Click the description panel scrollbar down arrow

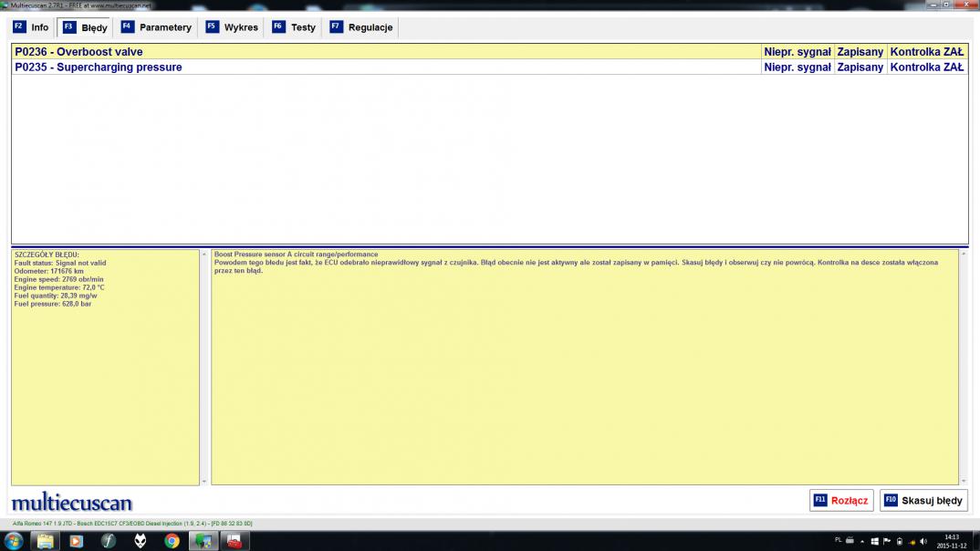click(x=964, y=481)
